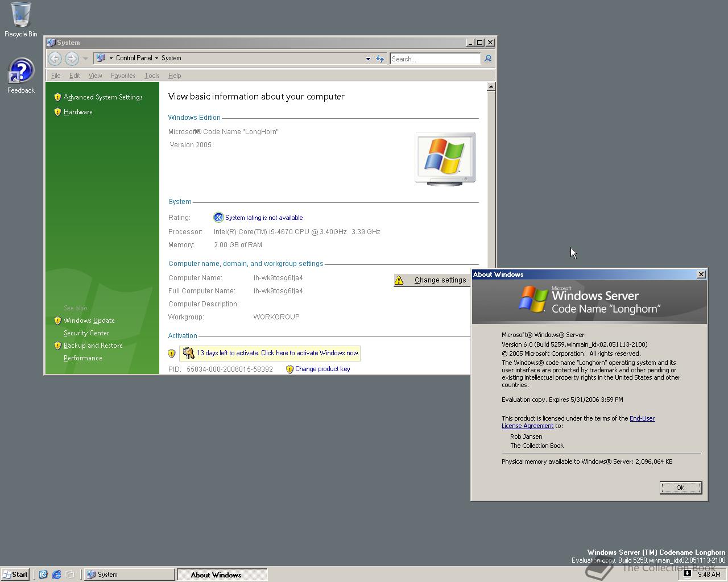Minimize the System window
This screenshot has width=728, height=582.
pyautogui.click(x=470, y=43)
